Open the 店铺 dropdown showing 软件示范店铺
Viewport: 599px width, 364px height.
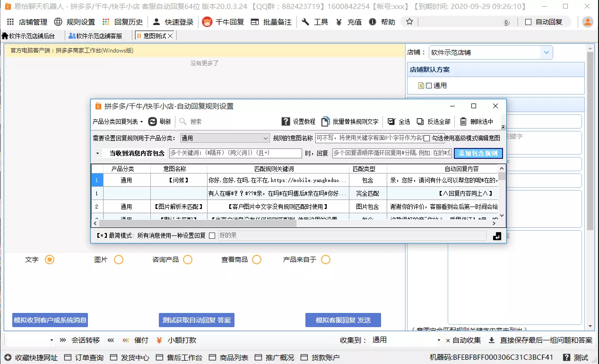point(491,52)
